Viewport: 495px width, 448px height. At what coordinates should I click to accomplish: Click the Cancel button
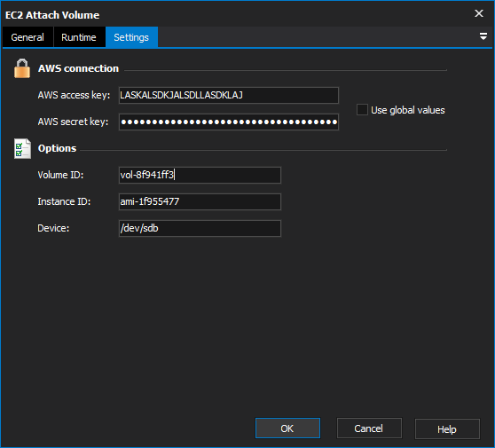pyautogui.click(x=369, y=428)
